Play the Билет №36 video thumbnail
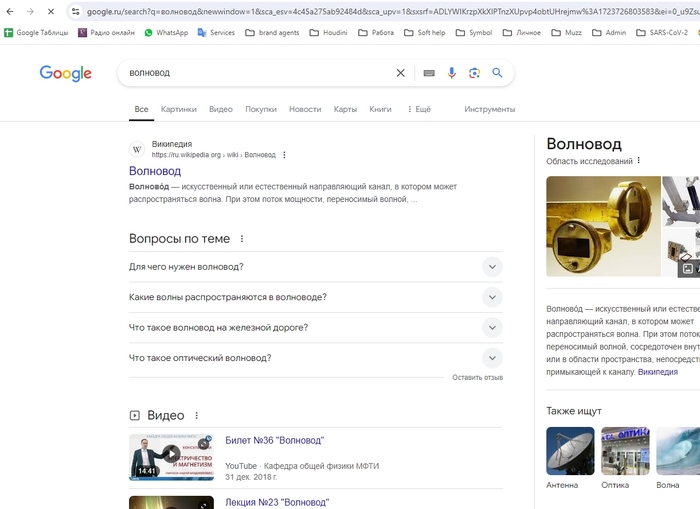Screen dimensions: 700x509 pos(171,457)
